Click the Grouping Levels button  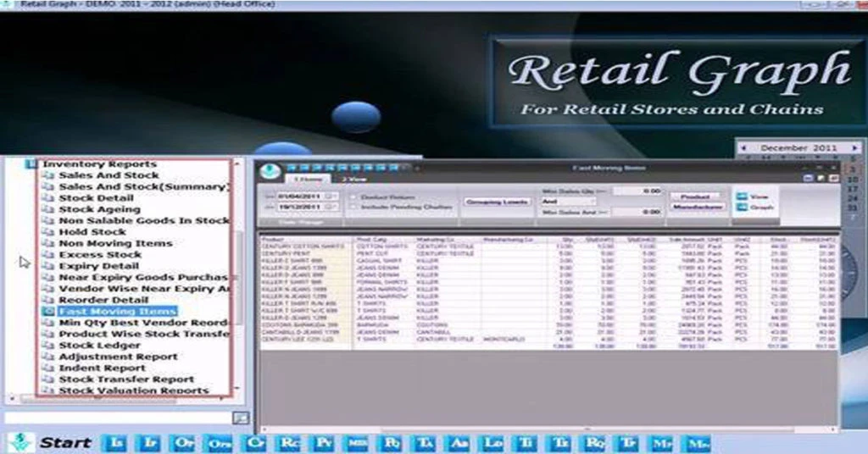click(x=497, y=202)
